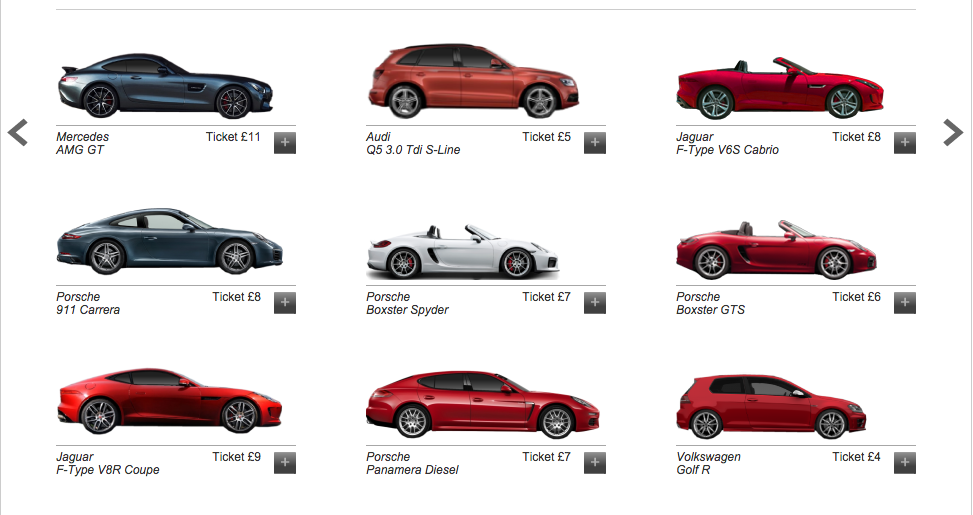Click the 'Ticket £4' price text

coord(856,457)
